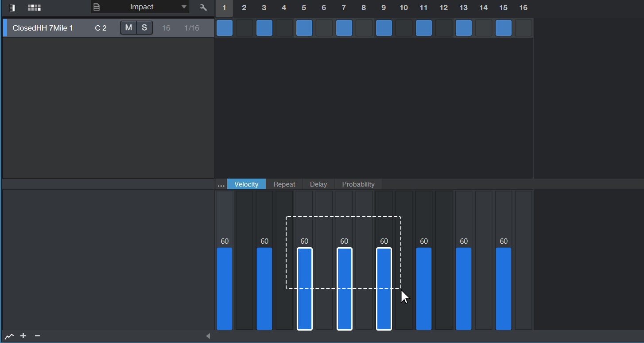Click the document icon beside Impact
Screen dimensions: 644x343
97,7
